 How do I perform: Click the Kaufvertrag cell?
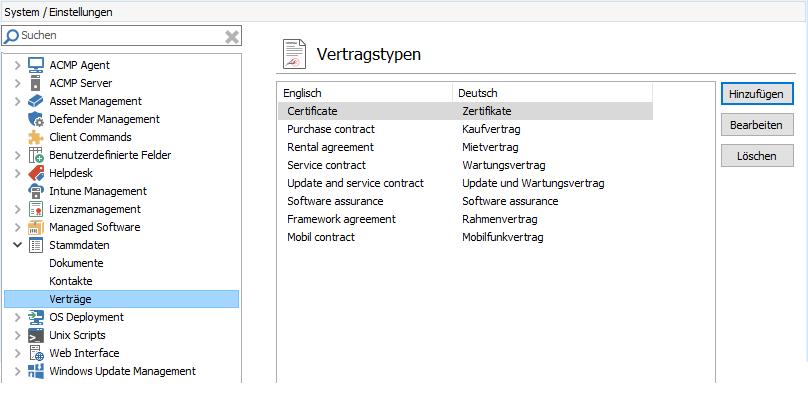pyautogui.click(x=492, y=129)
